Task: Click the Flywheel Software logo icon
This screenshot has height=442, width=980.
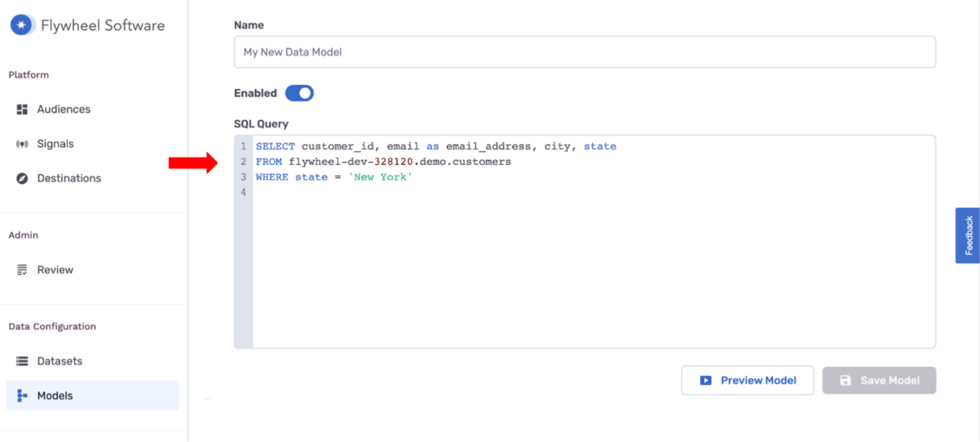Action: click(22, 25)
